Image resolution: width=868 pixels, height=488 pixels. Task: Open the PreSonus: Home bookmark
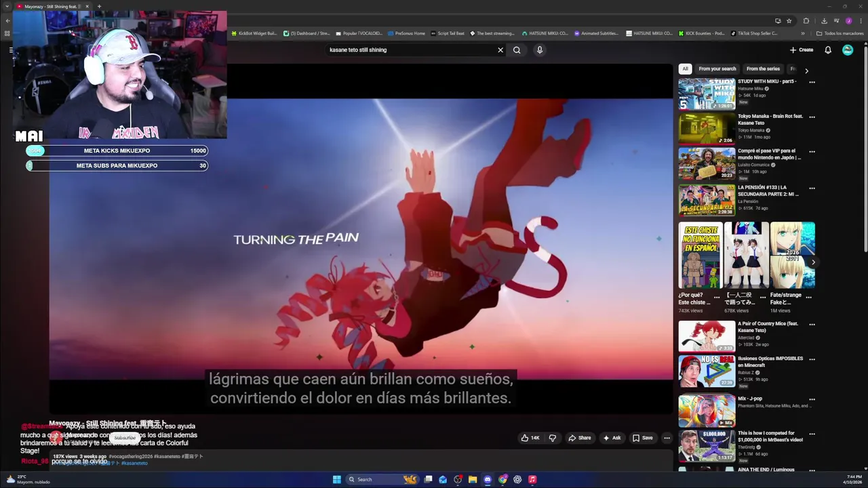pos(407,33)
